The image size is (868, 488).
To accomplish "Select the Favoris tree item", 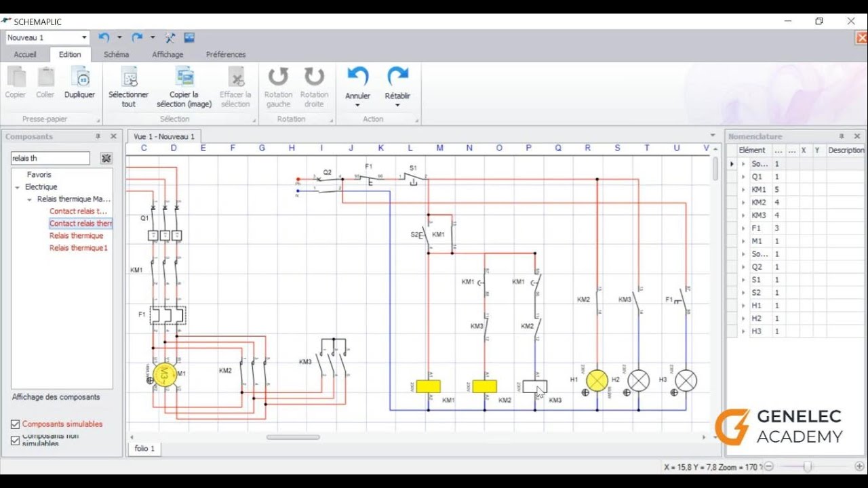I will point(39,175).
